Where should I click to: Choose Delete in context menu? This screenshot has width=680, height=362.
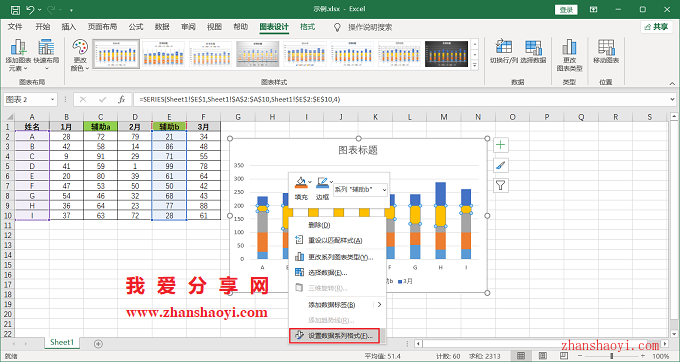pos(337,225)
